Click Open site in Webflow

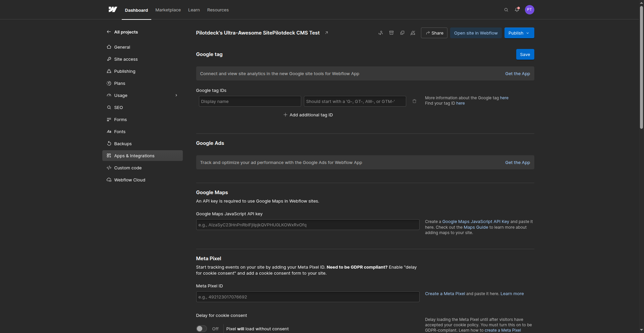tap(476, 33)
